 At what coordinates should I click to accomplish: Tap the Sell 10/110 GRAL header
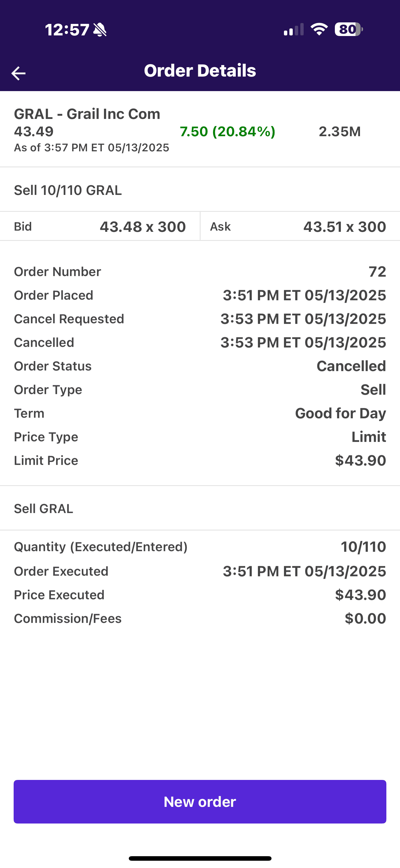pyautogui.click(x=68, y=190)
